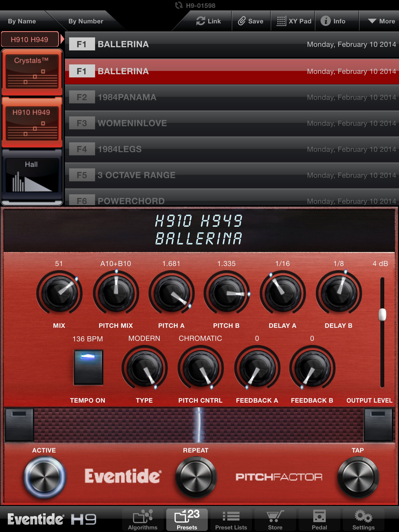Click the DELAY B knob
Viewport: 399px width, 532px height.
click(x=339, y=293)
